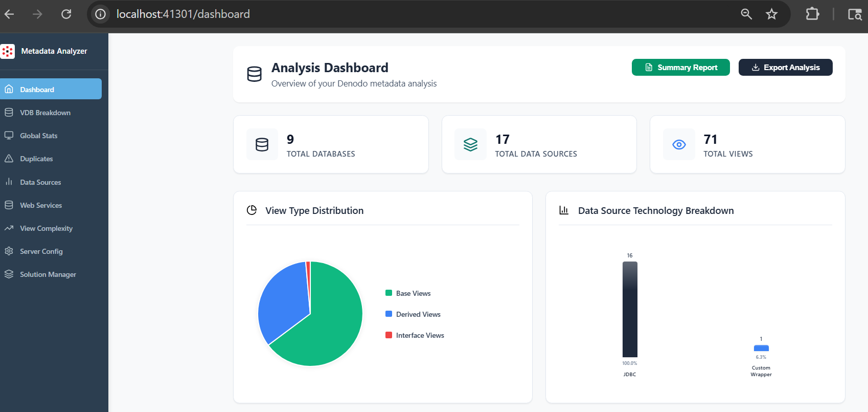Click the blue Custom Wrapper bar
This screenshot has width=868, height=412.
[x=761, y=348]
